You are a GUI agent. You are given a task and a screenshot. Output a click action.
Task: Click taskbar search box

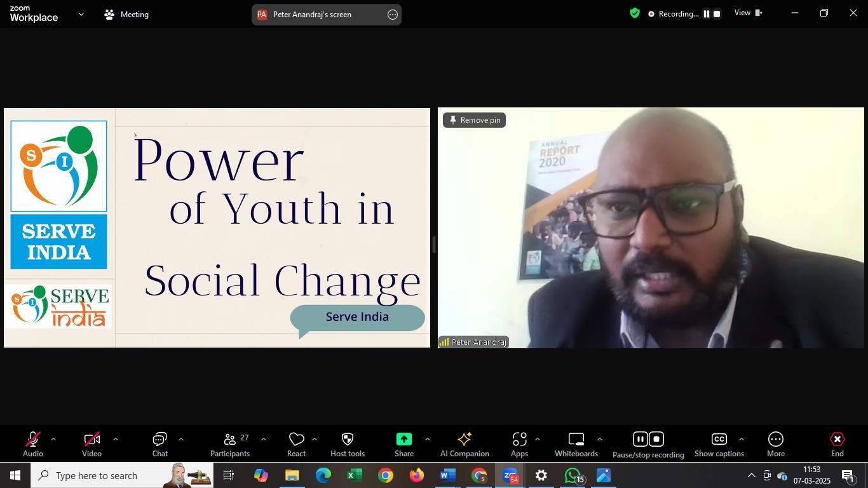point(121,475)
